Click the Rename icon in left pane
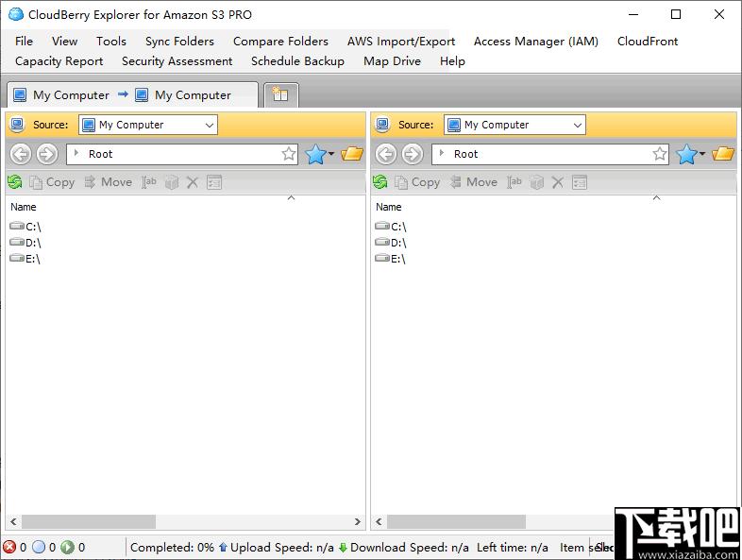This screenshot has width=742, height=560. point(148,182)
